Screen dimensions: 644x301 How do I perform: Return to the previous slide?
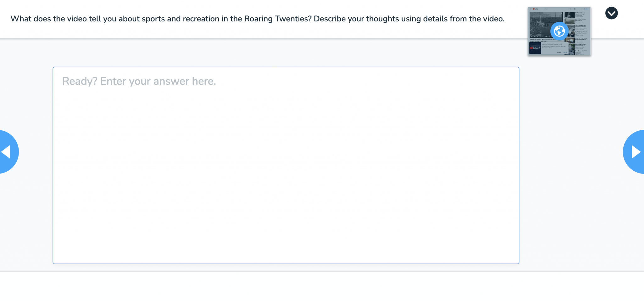tap(8, 152)
